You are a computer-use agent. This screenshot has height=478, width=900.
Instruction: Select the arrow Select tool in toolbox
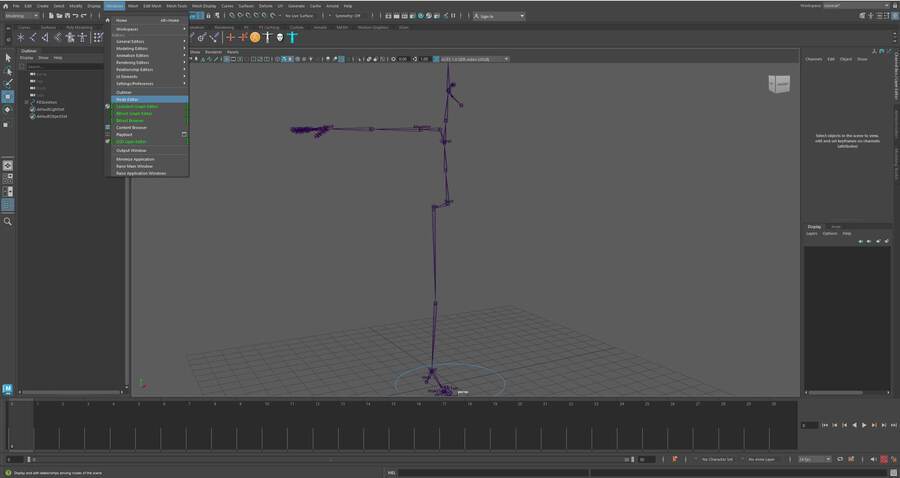(x=8, y=57)
